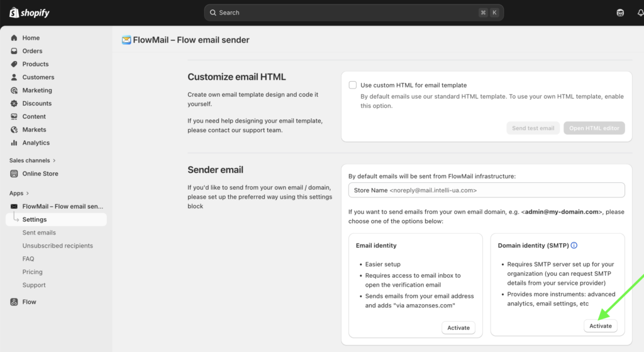
Task: Open the Sidekick assistant icon in top bar
Action: (620, 13)
